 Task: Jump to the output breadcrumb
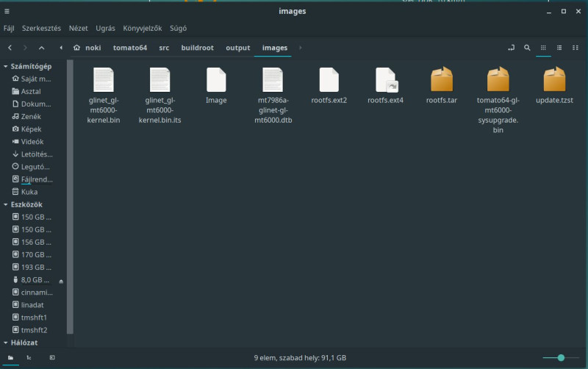tap(237, 48)
